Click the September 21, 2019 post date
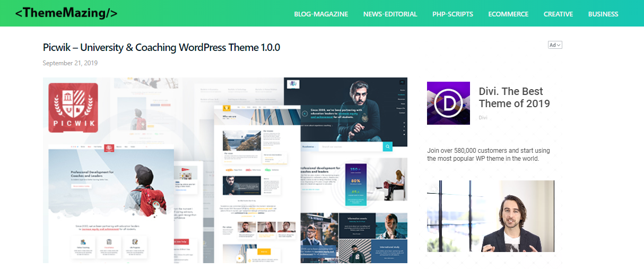Screen dimensions: 644x269 pos(70,63)
